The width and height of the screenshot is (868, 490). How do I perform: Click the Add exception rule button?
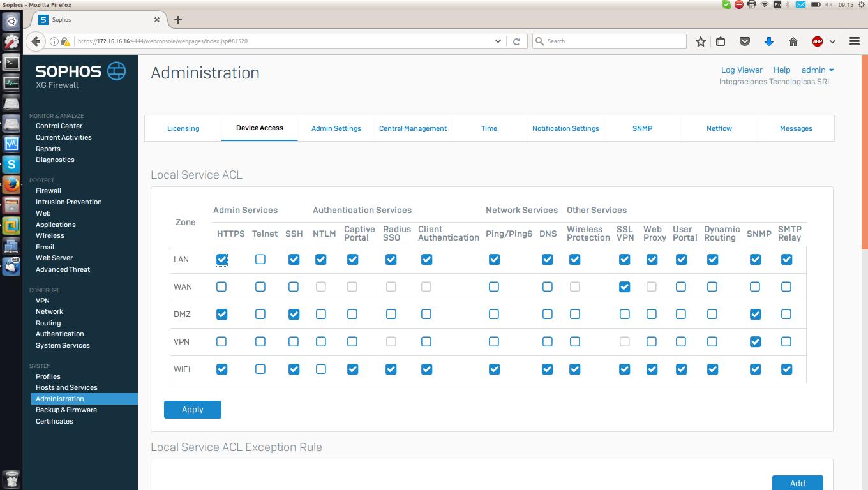click(x=798, y=483)
